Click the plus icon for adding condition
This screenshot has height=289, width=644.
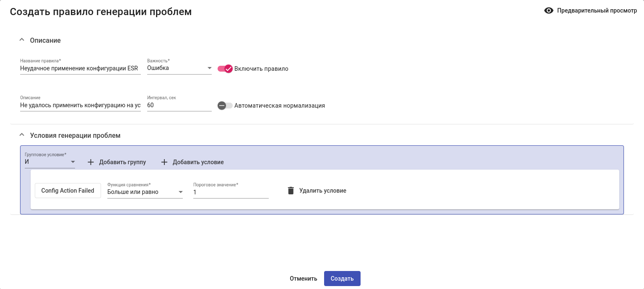[x=164, y=162]
